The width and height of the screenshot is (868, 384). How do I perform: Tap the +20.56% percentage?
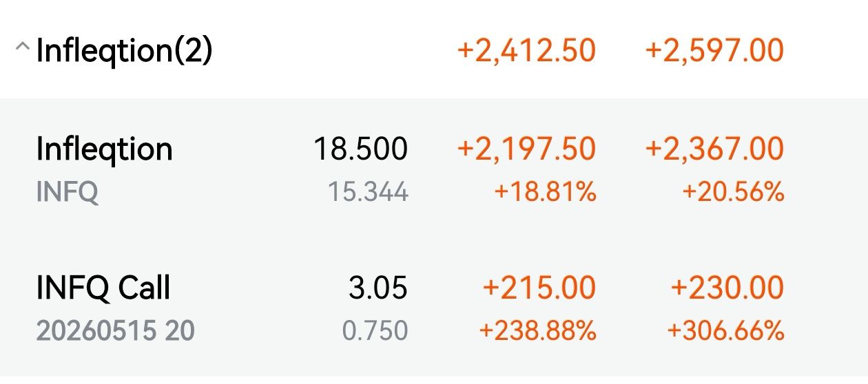point(733,193)
